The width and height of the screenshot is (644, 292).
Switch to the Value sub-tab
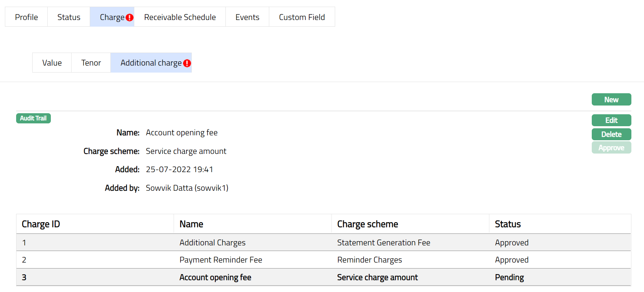[x=52, y=63]
